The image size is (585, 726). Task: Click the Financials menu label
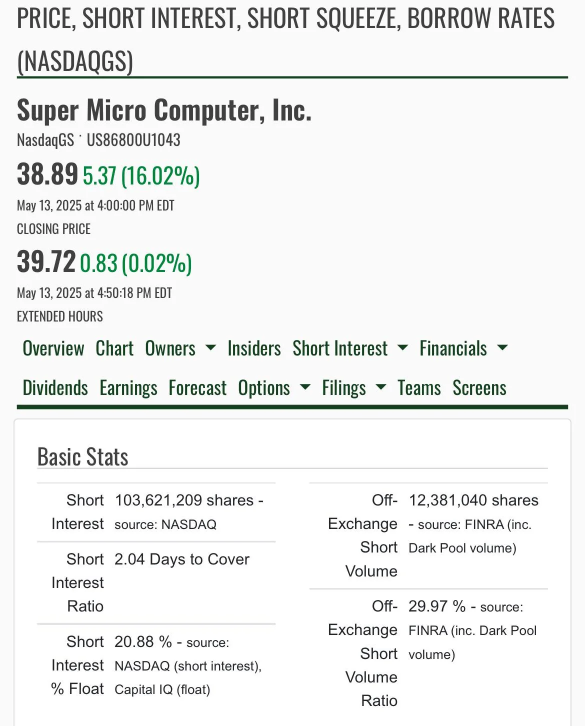453,348
